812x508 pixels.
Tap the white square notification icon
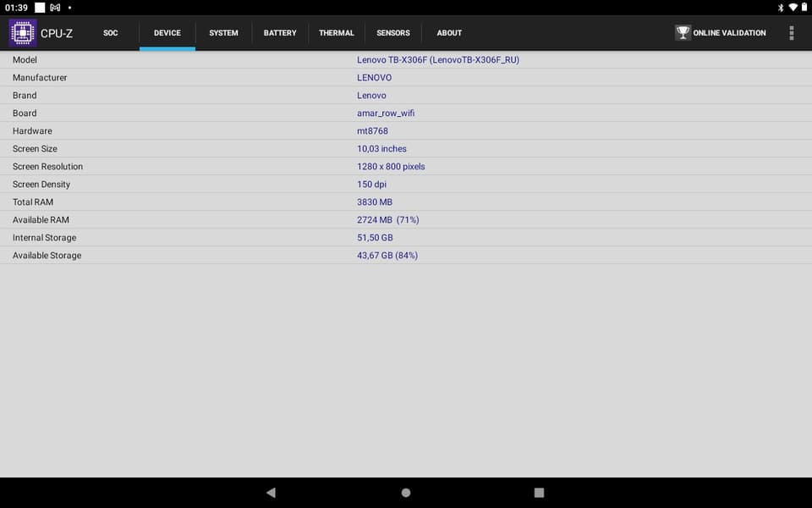[40, 8]
